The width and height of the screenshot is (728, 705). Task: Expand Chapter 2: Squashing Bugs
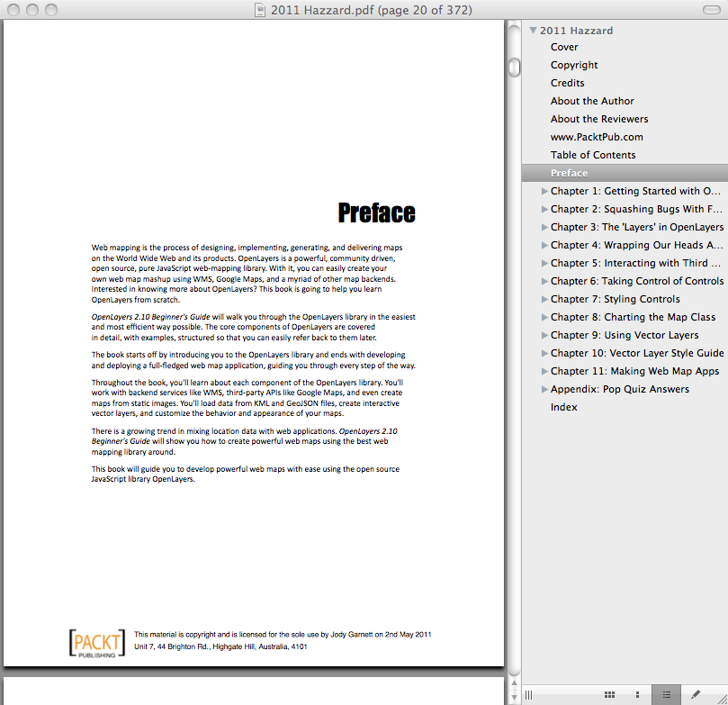(x=544, y=210)
